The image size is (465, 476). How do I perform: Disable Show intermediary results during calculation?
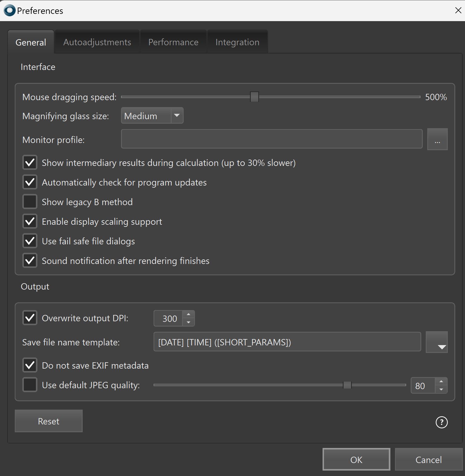coord(30,163)
